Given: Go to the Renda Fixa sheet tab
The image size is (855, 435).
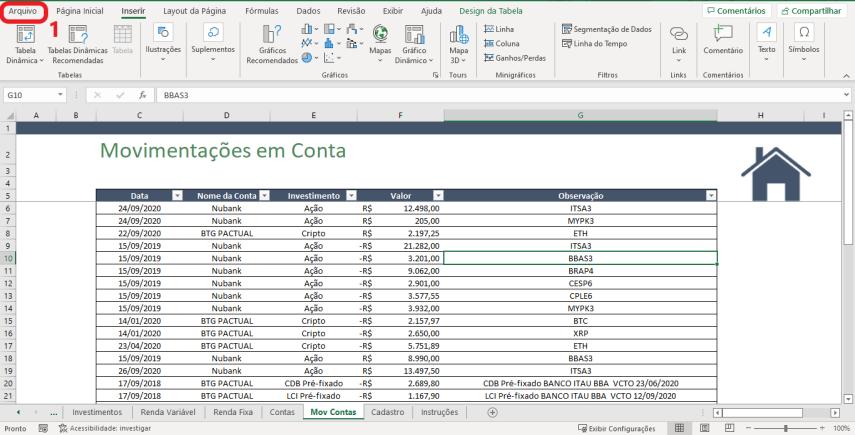Looking at the screenshot, I should click(x=233, y=412).
